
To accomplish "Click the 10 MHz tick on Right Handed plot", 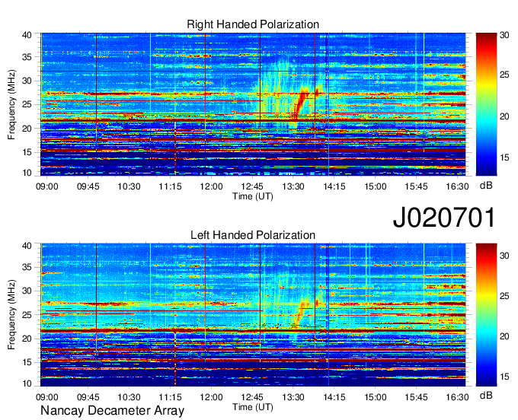I will (27, 173).
